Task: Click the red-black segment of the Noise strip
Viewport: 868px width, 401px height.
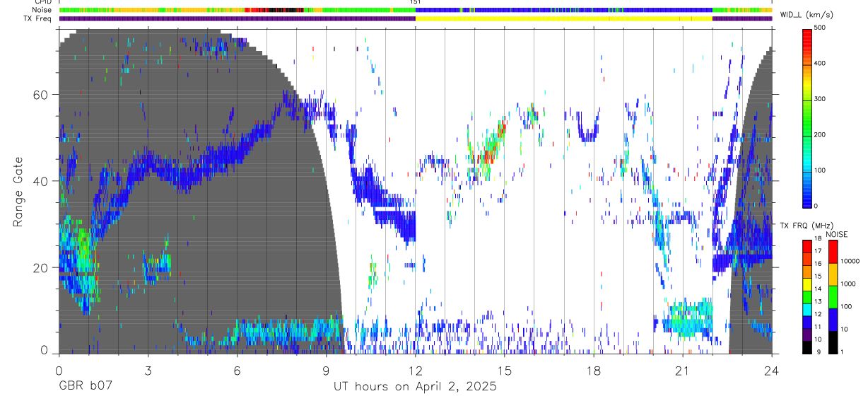Action: 274,10
